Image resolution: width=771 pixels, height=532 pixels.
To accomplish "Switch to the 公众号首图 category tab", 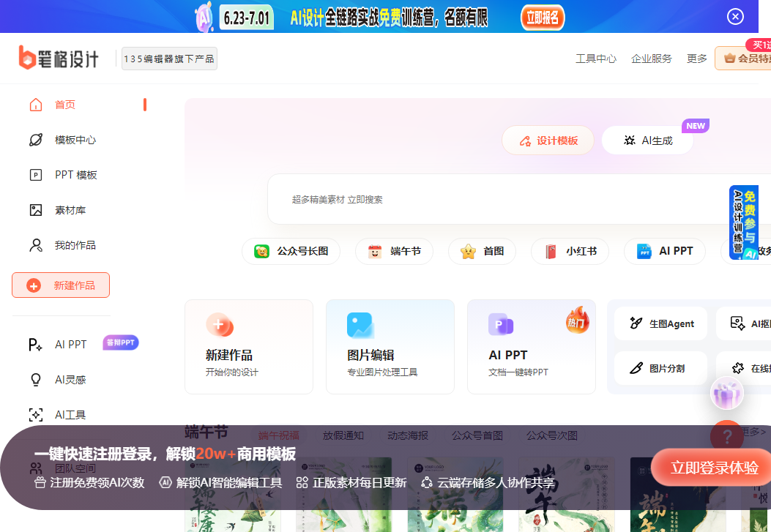I will tap(477, 435).
